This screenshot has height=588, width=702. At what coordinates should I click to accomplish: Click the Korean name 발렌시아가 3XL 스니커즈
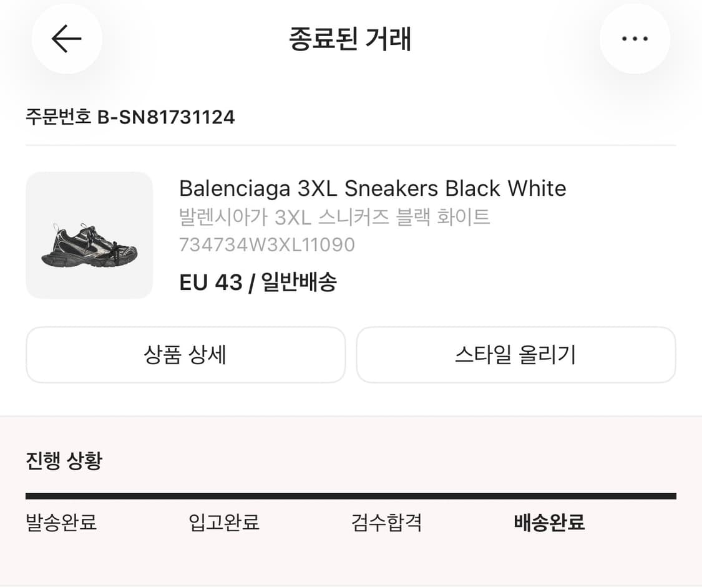click(334, 217)
